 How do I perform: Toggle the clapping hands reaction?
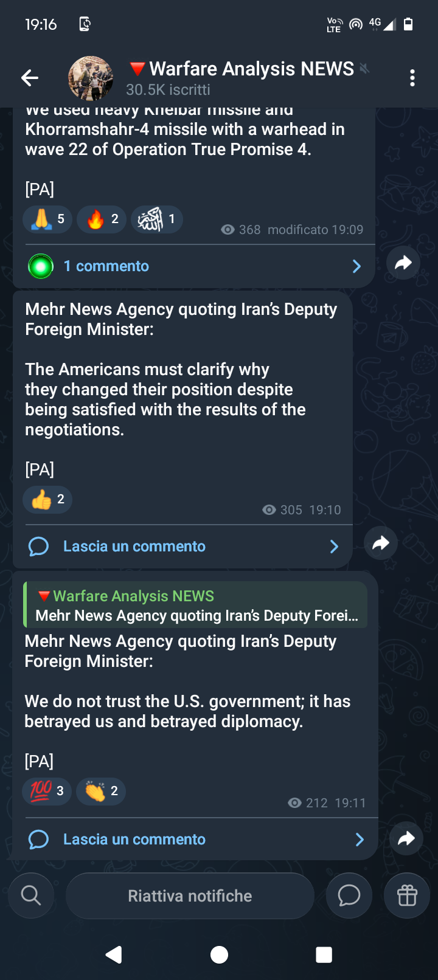point(101,792)
